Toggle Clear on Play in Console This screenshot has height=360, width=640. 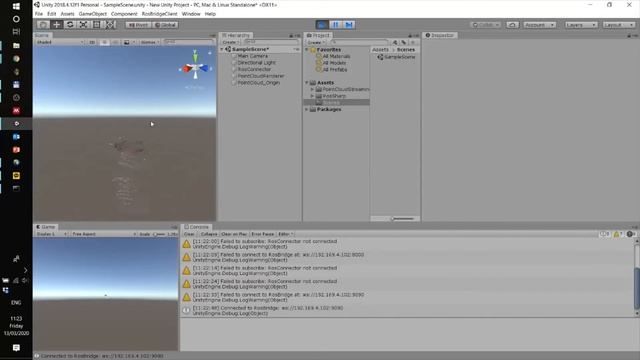pos(234,234)
